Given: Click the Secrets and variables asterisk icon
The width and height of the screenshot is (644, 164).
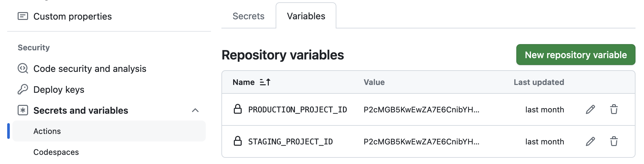Looking at the screenshot, I should tap(23, 110).
